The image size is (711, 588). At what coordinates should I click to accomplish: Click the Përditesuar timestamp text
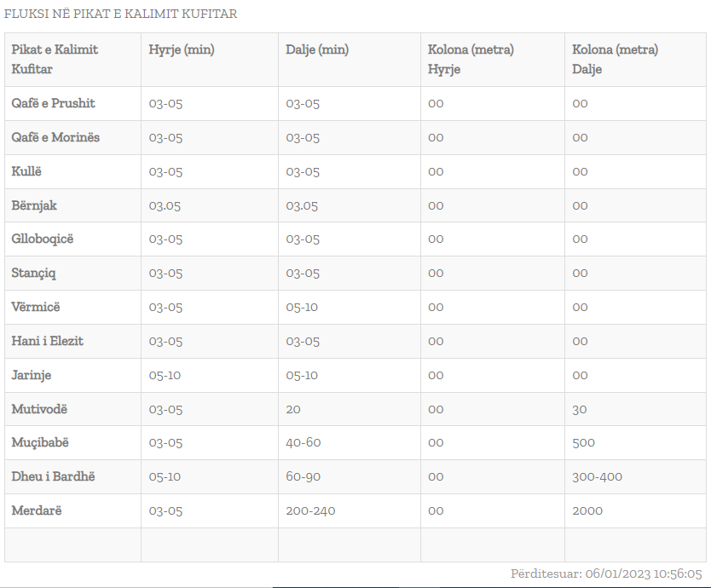click(606, 574)
